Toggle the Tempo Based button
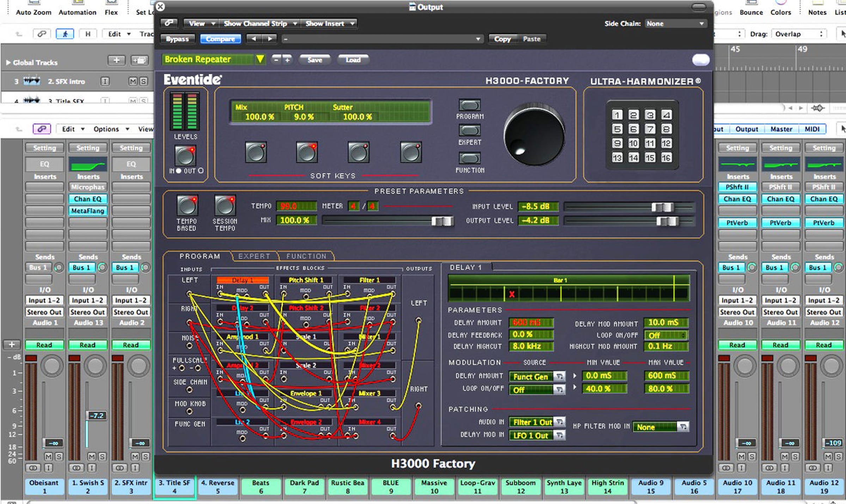This screenshot has height=504, width=846. click(x=187, y=206)
